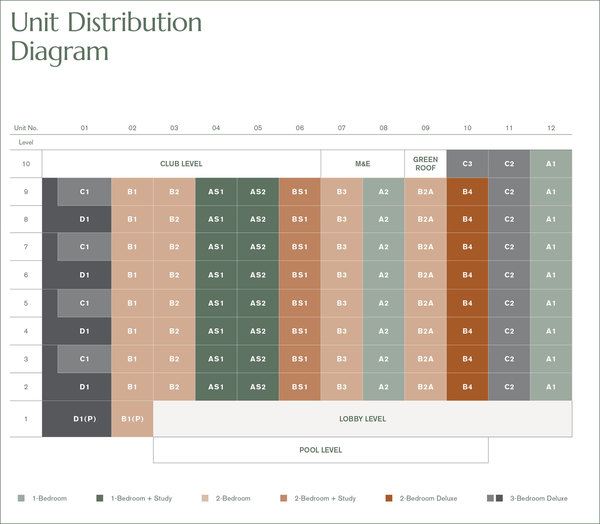
Task: Click the Pool Level block
Action: click(320, 450)
